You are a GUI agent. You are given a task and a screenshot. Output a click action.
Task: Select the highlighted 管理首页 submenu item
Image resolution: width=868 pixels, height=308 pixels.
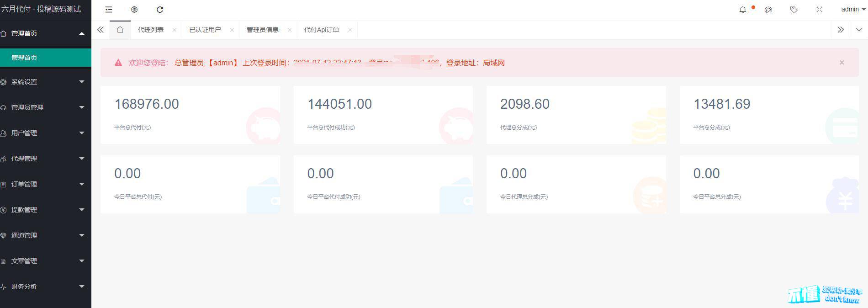[x=46, y=58]
